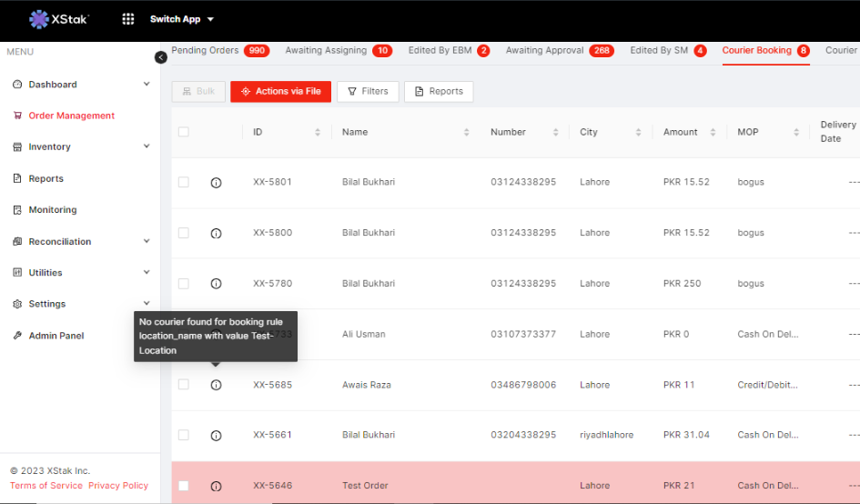
Task: Open the Filters panel
Action: pos(368,91)
